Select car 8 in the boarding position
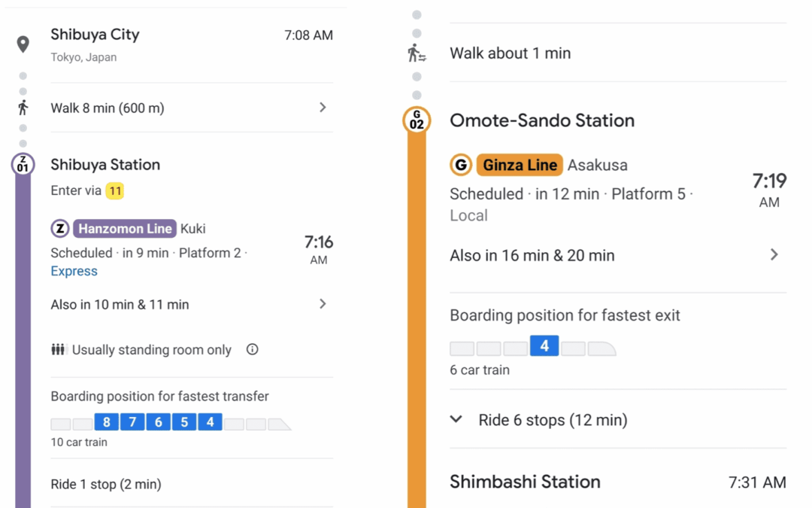Screen dimensions: 812x508 point(106,422)
